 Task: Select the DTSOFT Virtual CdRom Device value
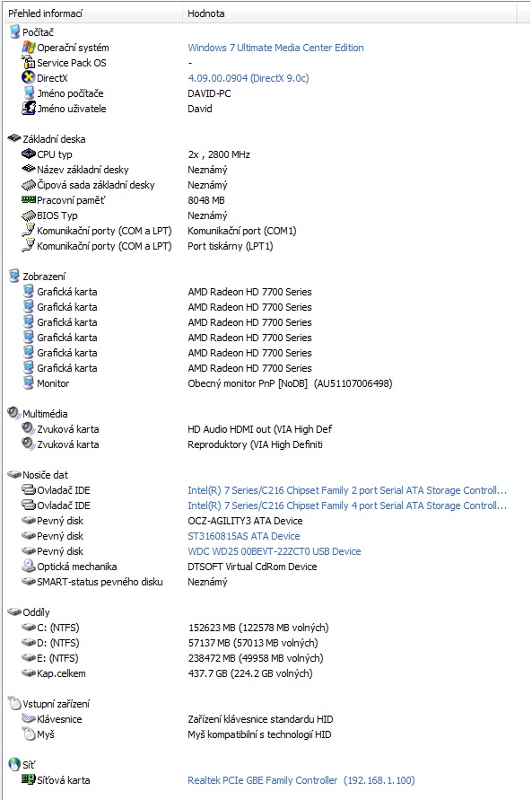pos(252,567)
